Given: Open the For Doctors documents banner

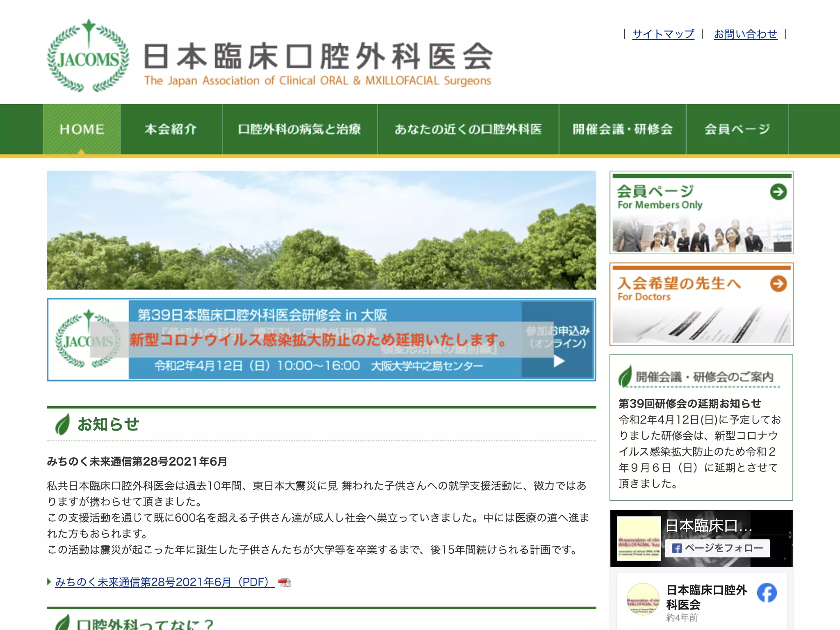Looking at the screenshot, I should point(701,304).
